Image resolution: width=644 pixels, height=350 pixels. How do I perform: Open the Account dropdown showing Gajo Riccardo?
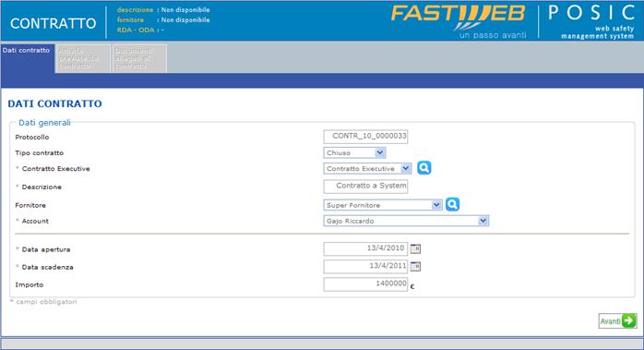click(406, 221)
